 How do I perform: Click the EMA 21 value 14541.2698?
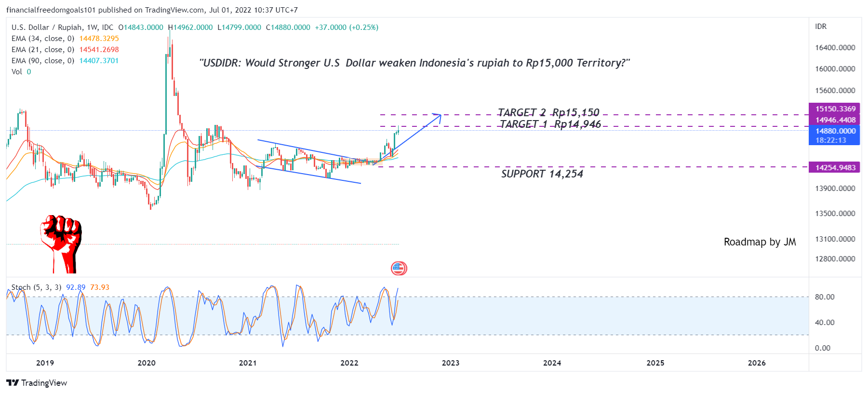tap(99, 50)
